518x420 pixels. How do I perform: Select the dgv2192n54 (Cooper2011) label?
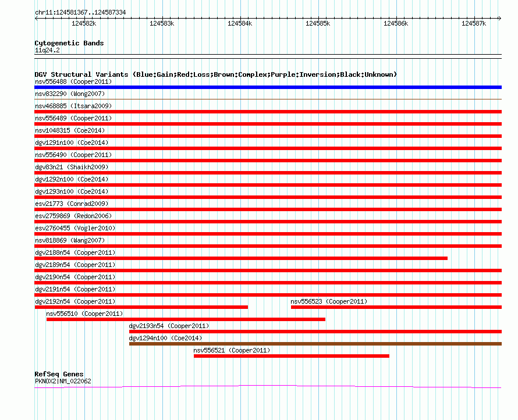75,301
